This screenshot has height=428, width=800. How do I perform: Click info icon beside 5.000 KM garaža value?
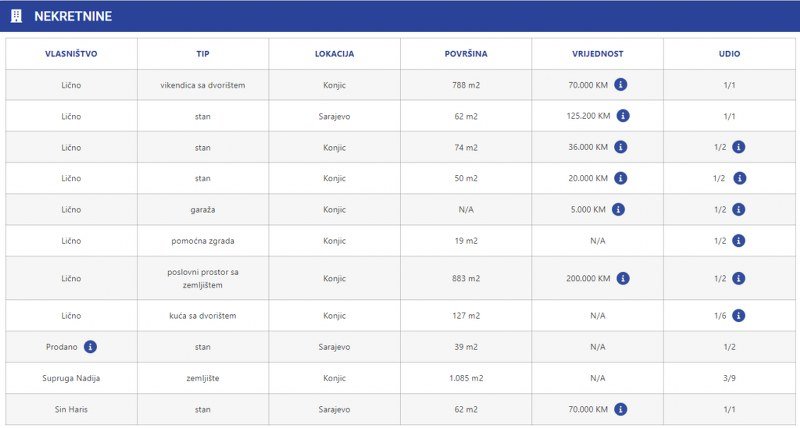click(x=618, y=209)
